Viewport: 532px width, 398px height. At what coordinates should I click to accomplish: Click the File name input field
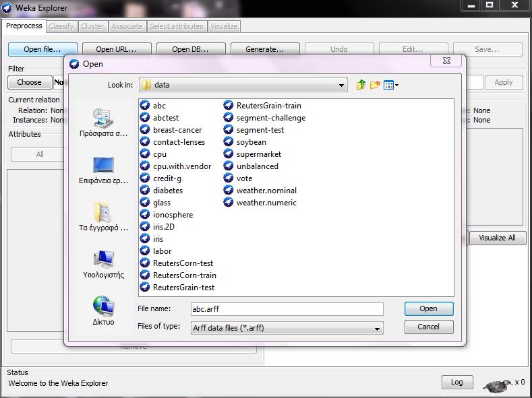tap(287, 309)
